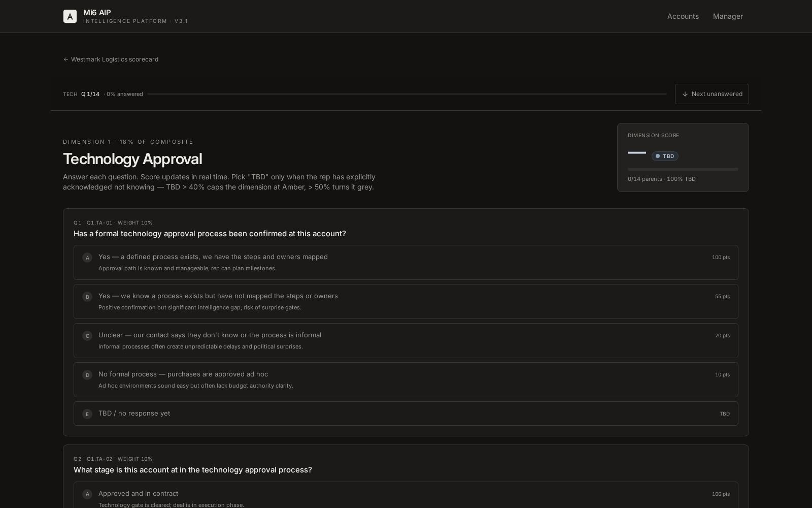
Task: Click the down arrow inside Next unanswered button
Action: [685, 94]
